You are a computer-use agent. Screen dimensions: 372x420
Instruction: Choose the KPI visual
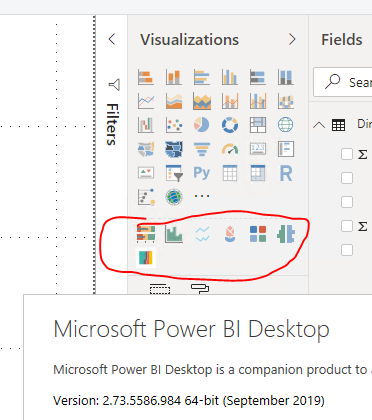click(x=146, y=173)
